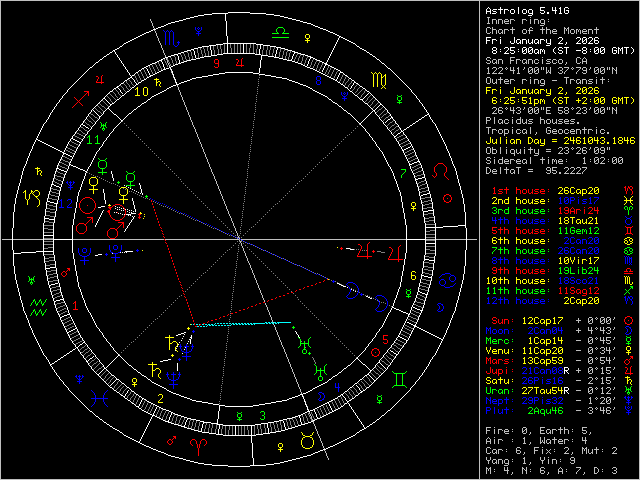
Task: Click the blue Pisces glyph on the chart wheel
Action: (101, 398)
